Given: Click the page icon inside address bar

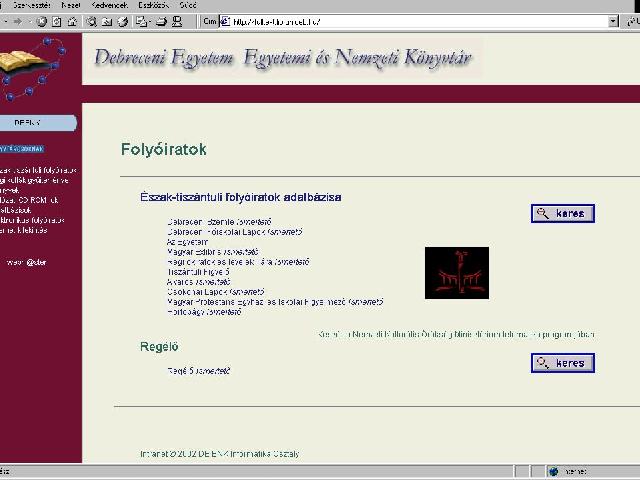Looking at the screenshot, I should (x=225, y=22).
